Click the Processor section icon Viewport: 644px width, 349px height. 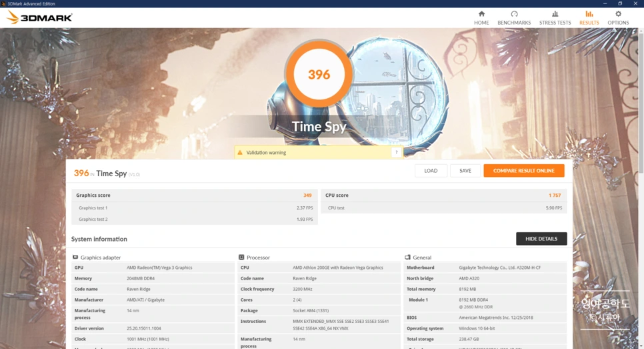pyautogui.click(x=241, y=258)
